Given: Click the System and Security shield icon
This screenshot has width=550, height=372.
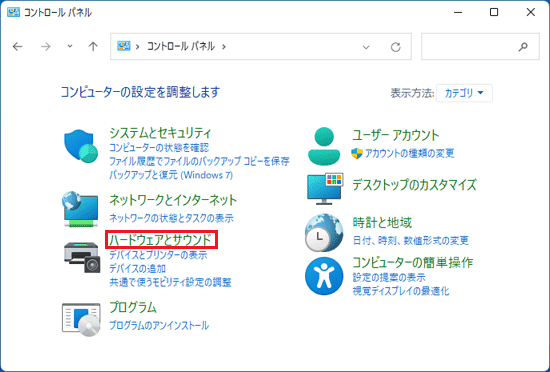Looking at the screenshot, I should pyautogui.click(x=81, y=146).
